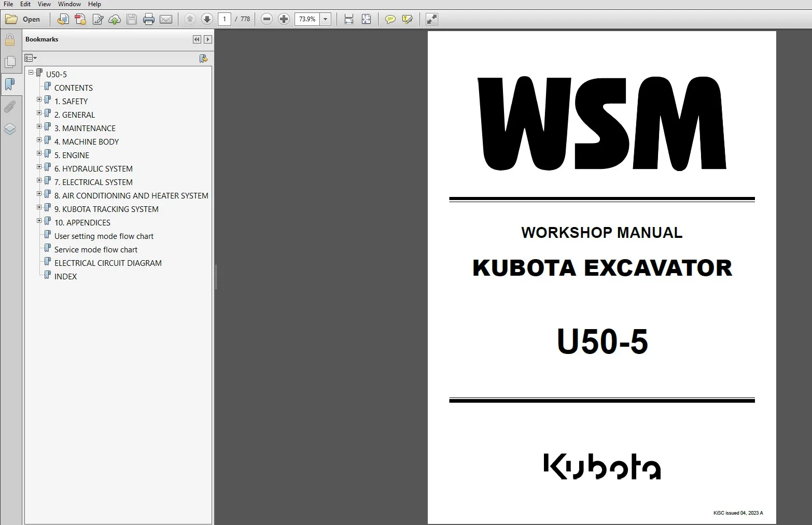The width and height of the screenshot is (812, 525).
Task: Toggle fit page width view
Action: click(348, 19)
